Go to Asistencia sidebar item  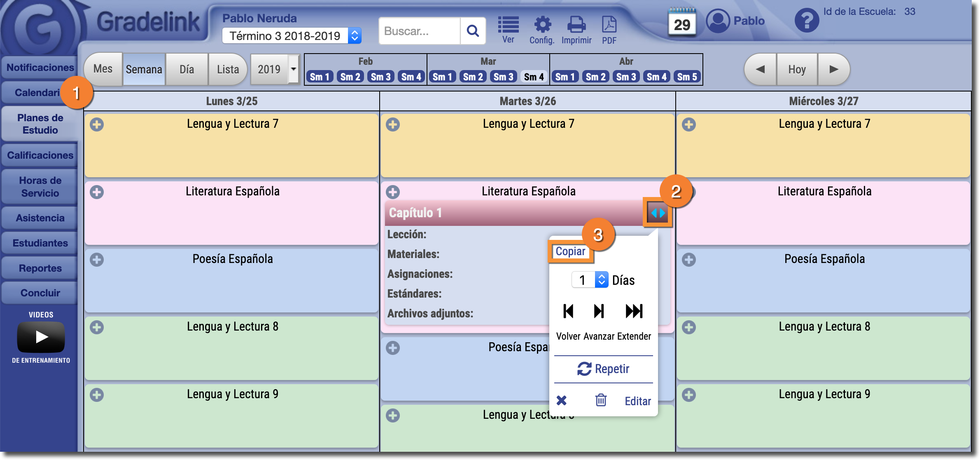click(x=40, y=218)
